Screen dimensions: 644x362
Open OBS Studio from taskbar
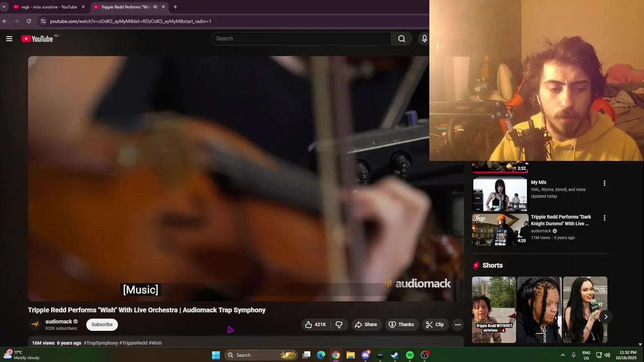click(x=425, y=355)
